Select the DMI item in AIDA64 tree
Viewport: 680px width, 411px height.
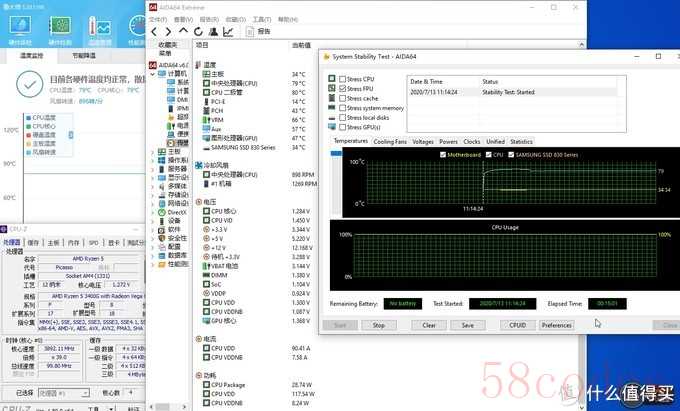coord(177,99)
